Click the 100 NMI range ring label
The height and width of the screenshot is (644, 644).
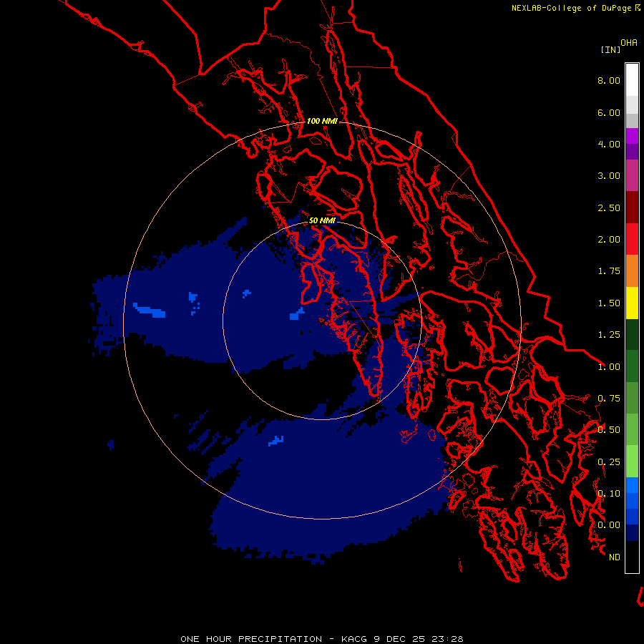click(322, 121)
